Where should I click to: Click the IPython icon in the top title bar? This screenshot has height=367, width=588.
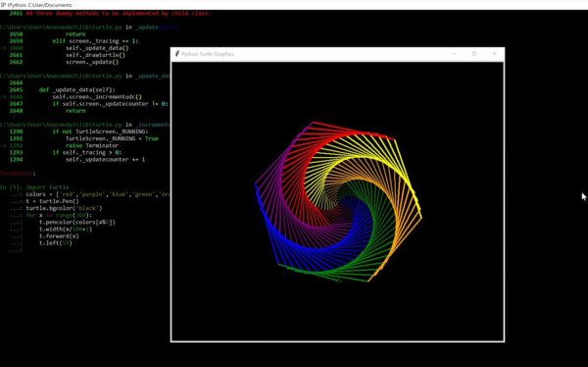pos(3,5)
